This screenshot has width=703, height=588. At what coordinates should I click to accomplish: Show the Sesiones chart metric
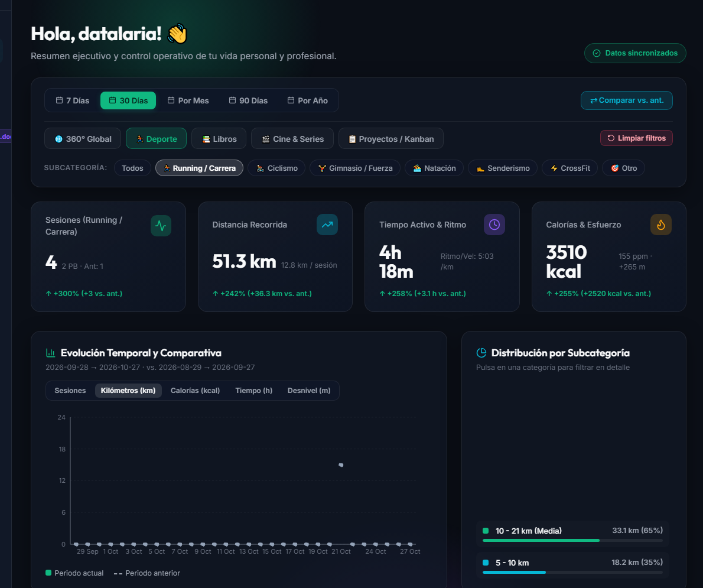pyautogui.click(x=70, y=391)
